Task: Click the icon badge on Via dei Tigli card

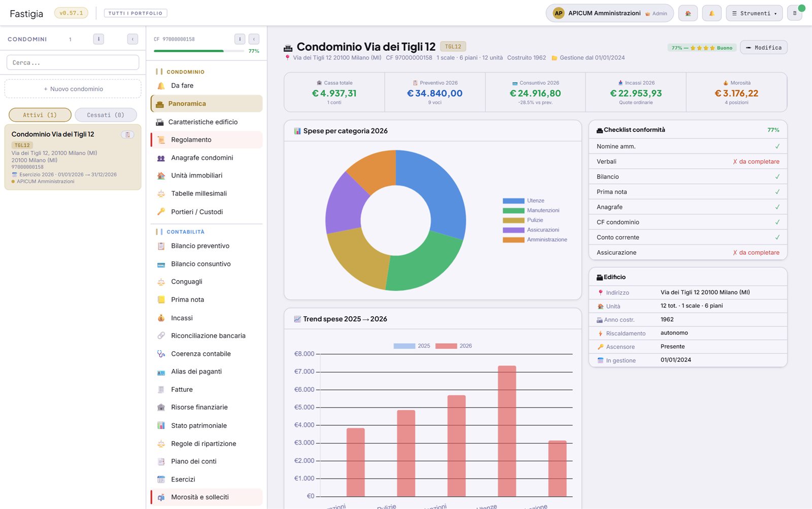Action: pos(127,134)
